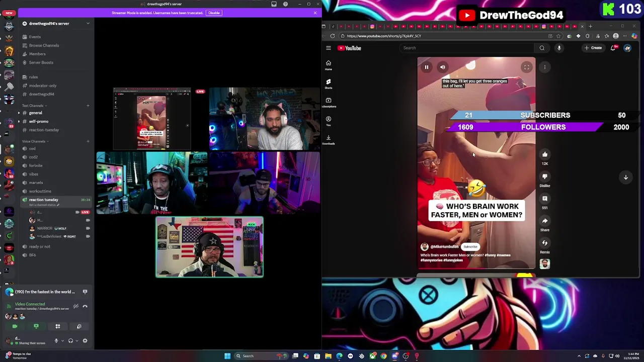Image resolution: width=644 pixels, height=362 pixels.
Task: Pause the YouTube short video
Action: click(x=426, y=67)
